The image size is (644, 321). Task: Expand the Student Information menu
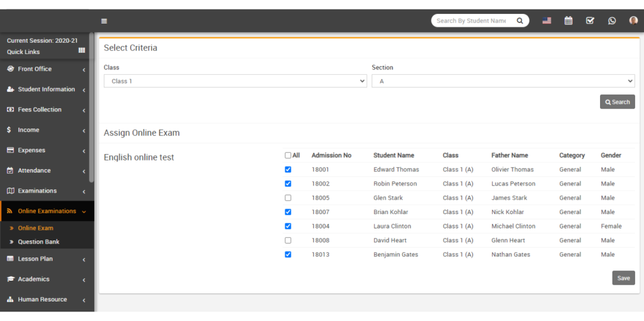click(x=46, y=89)
